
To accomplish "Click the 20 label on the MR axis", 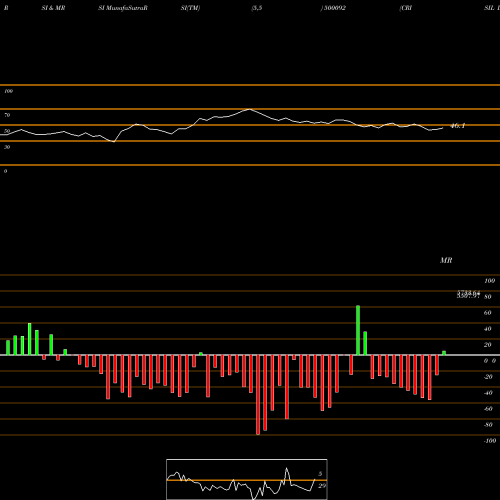I will click(x=488, y=345).
